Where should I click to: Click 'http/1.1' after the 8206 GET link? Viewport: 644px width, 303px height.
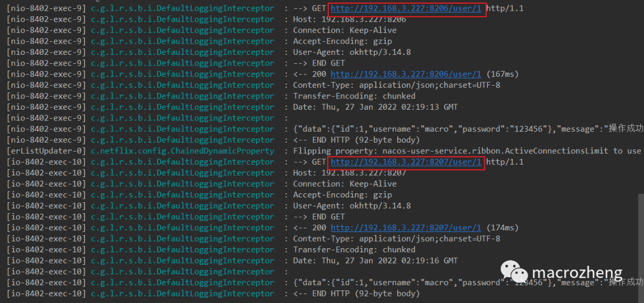(505, 8)
